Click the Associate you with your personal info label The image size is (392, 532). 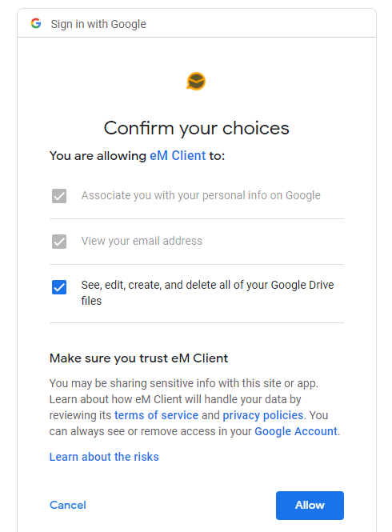[201, 195]
